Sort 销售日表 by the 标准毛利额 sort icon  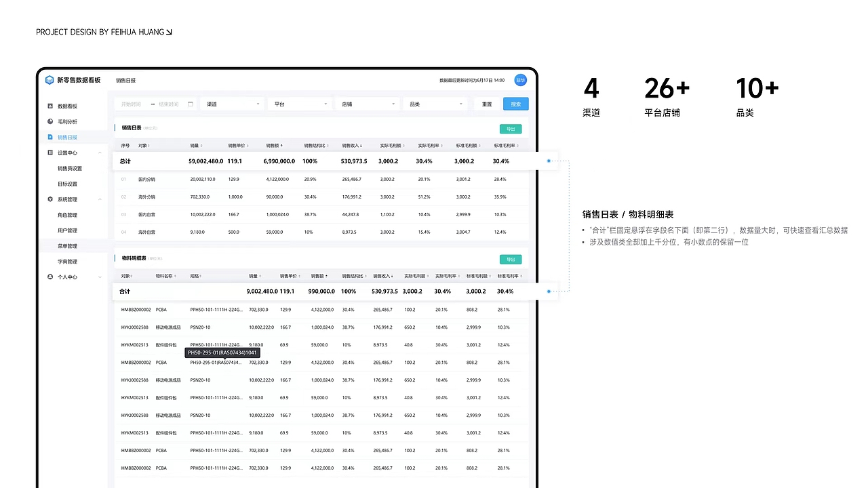pyautogui.click(x=479, y=146)
